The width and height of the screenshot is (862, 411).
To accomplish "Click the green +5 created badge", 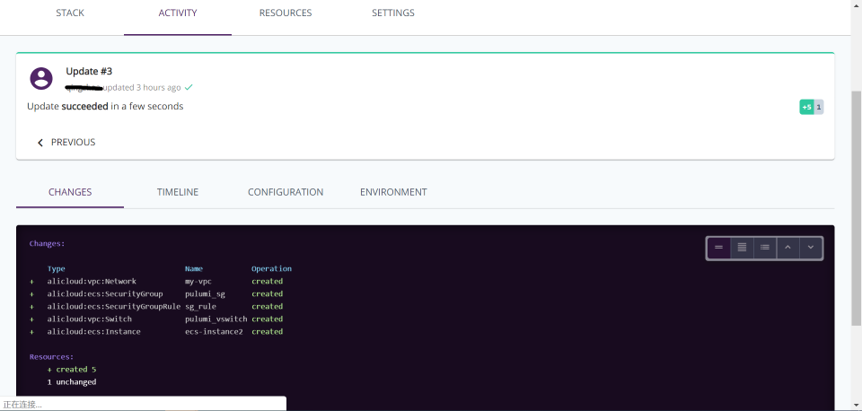I will click(x=806, y=107).
